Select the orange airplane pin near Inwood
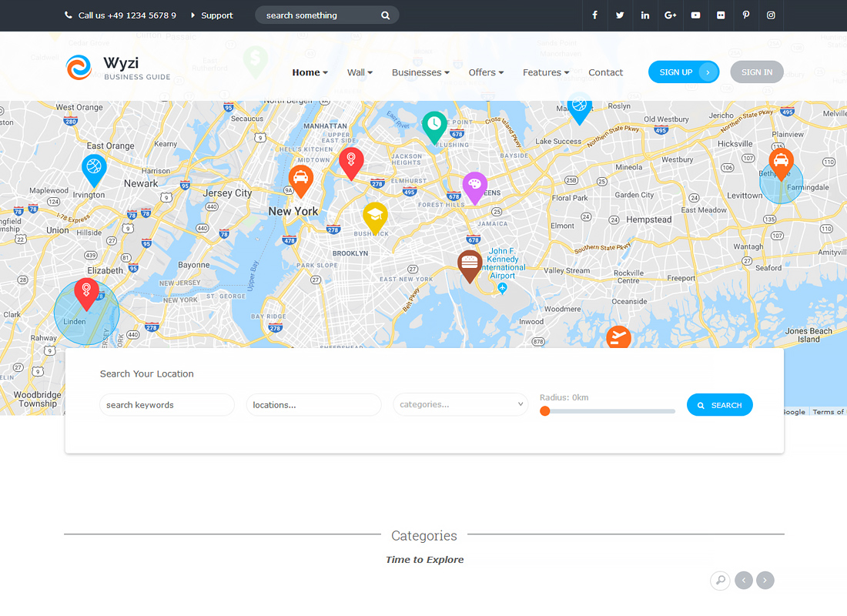 [618, 337]
